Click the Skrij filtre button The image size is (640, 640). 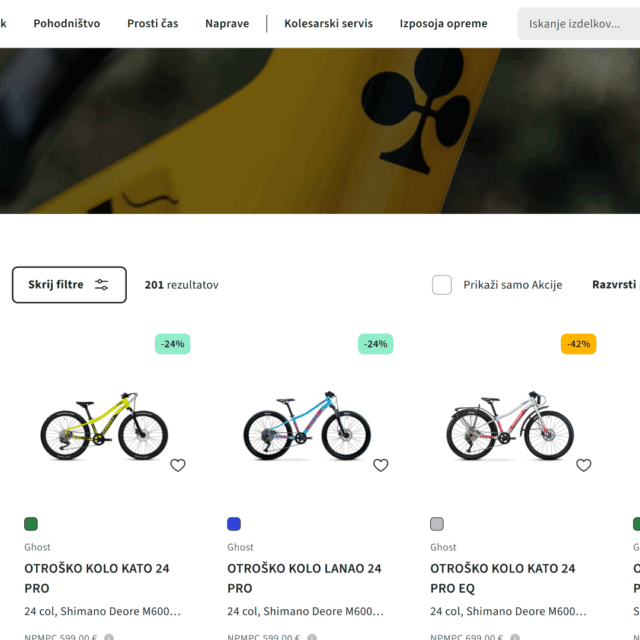click(x=69, y=285)
